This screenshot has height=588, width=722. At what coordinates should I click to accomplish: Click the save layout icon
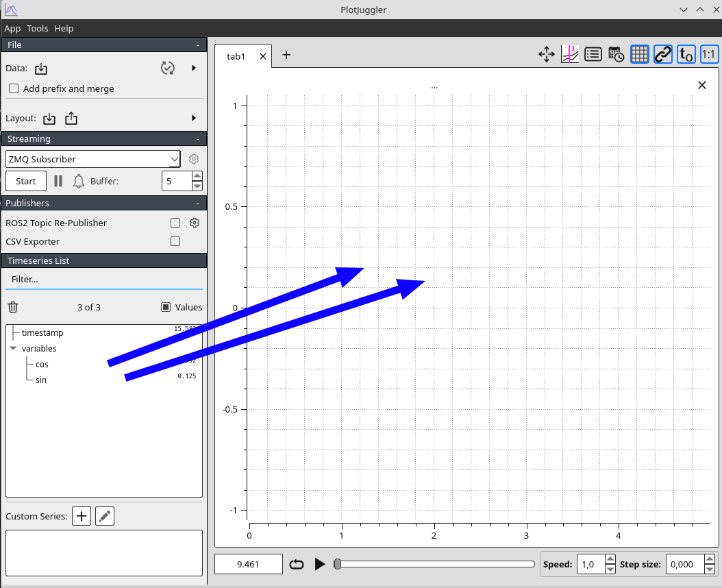tap(71, 119)
